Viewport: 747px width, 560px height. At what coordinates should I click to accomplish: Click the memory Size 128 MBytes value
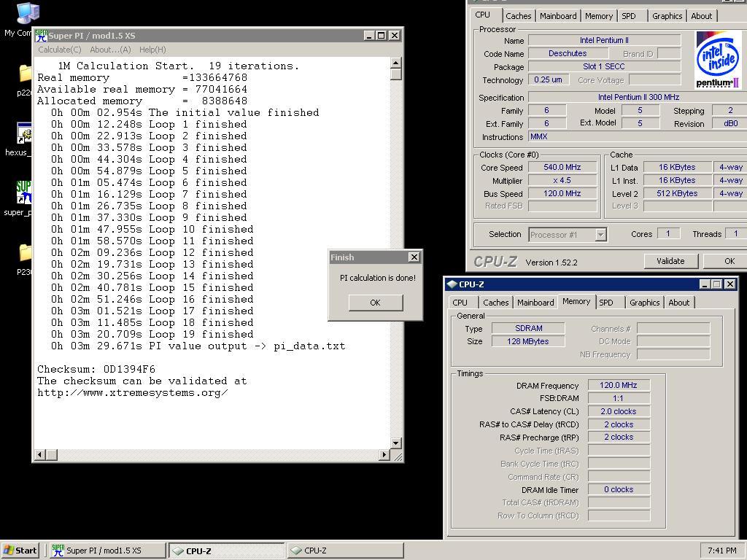(528, 341)
